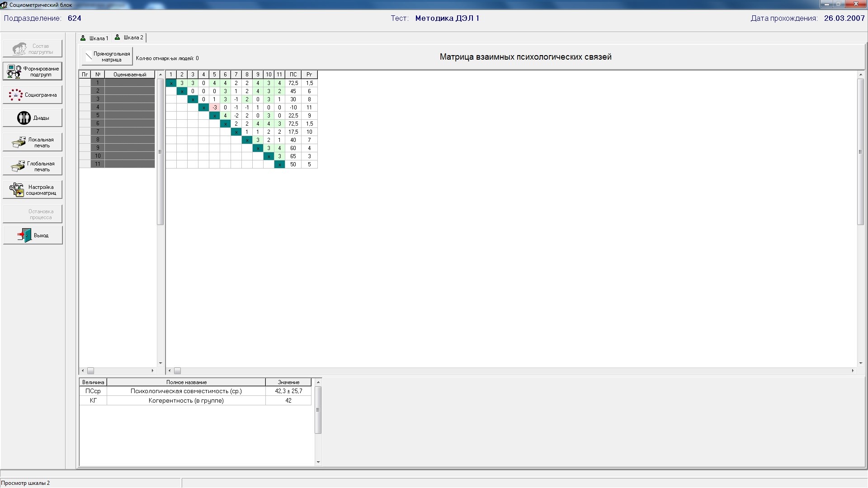
Task: Open Настройка социоматриц settings
Action: click(33, 190)
